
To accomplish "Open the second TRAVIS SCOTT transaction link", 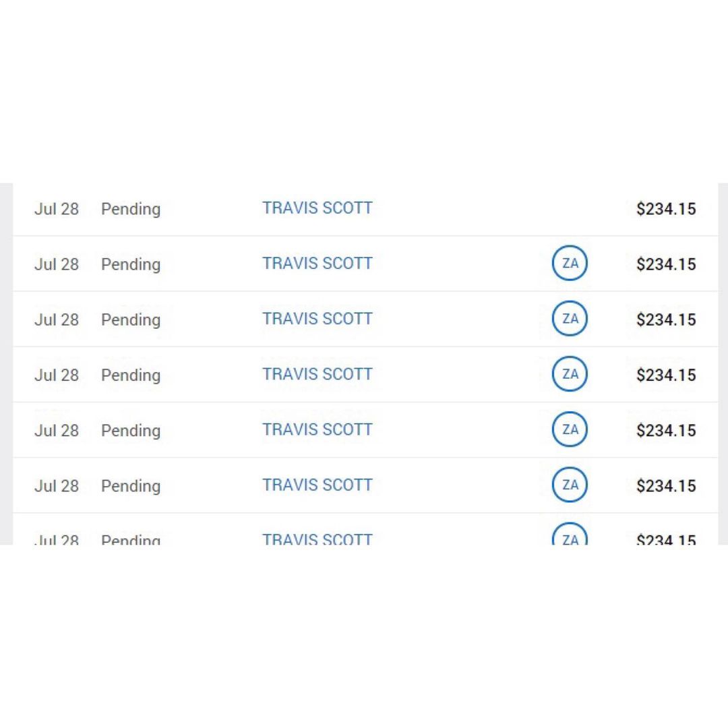I will coord(317,264).
